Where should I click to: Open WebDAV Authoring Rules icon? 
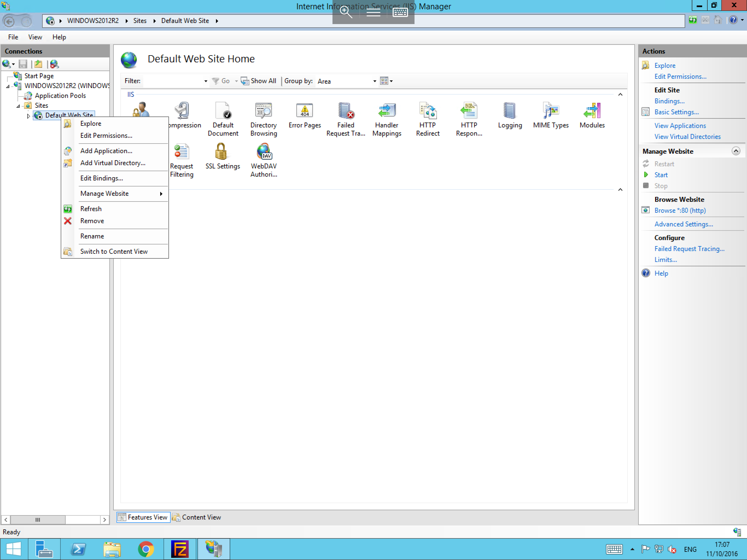(x=263, y=161)
